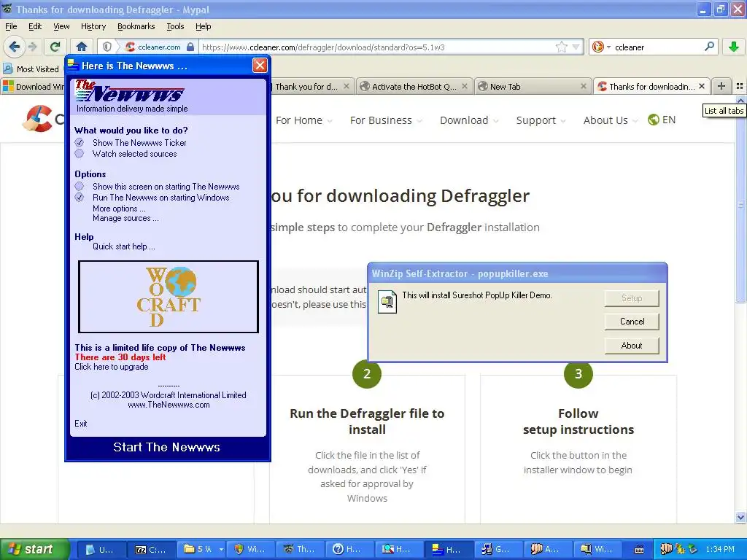This screenshot has height=560, width=747.
Task: Close the Thanks for downloading tab
Action: point(701,86)
